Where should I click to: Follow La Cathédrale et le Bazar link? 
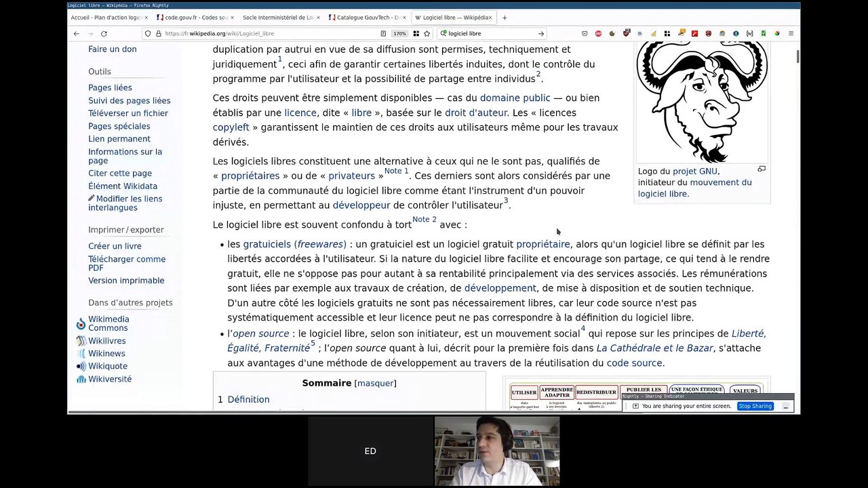click(x=654, y=348)
